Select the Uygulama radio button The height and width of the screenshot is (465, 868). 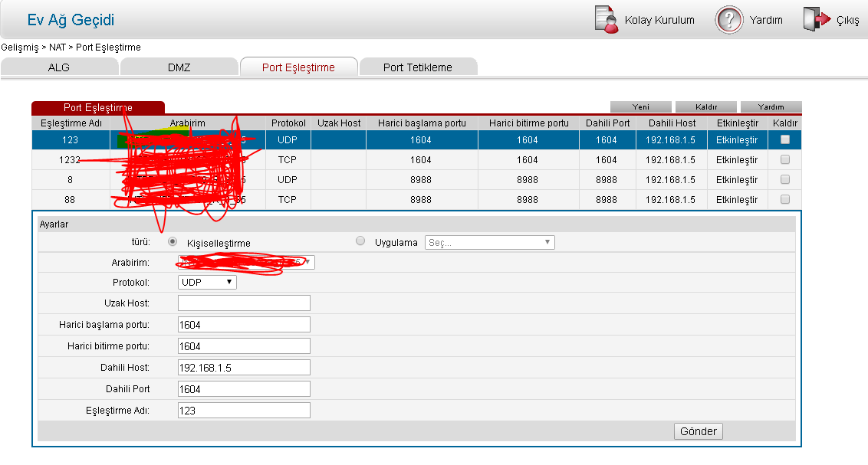click(360, 241)
